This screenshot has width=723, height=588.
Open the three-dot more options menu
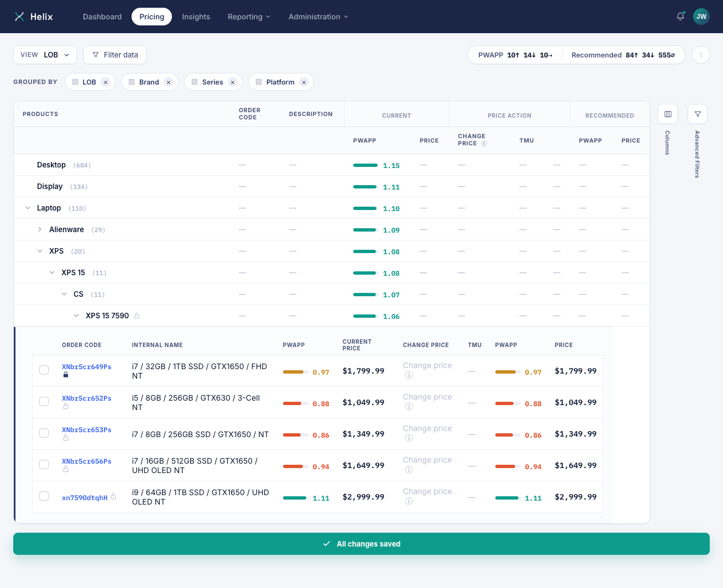point(701,55)
